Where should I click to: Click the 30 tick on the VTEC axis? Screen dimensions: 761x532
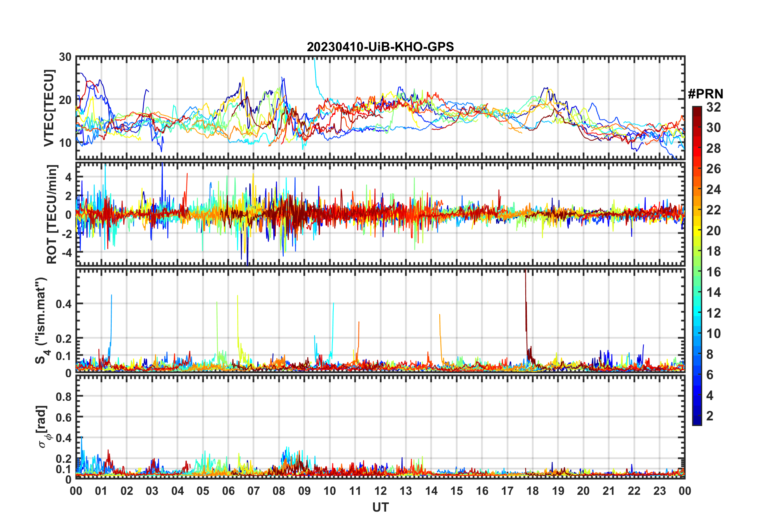tap(65, 57)
